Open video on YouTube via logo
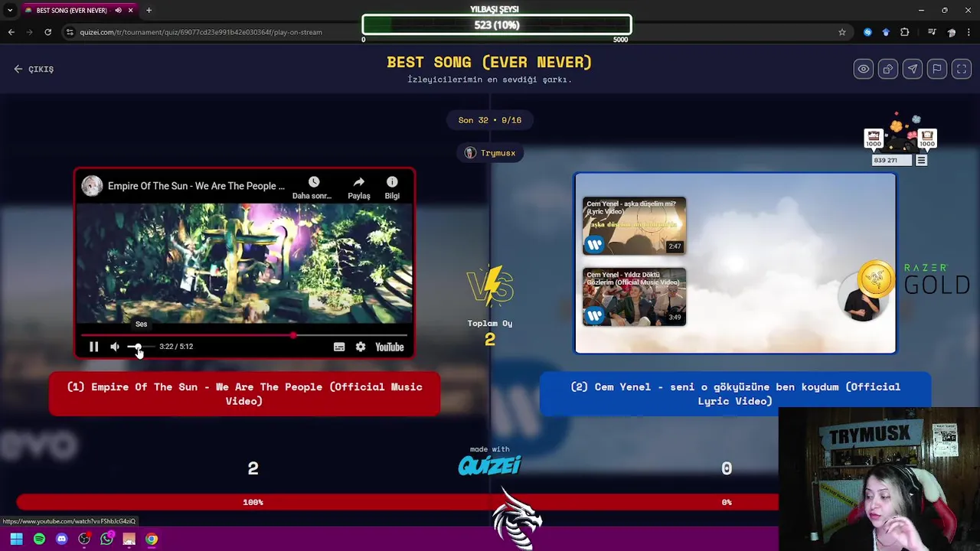Screen dimensions: 980x551 389,347
